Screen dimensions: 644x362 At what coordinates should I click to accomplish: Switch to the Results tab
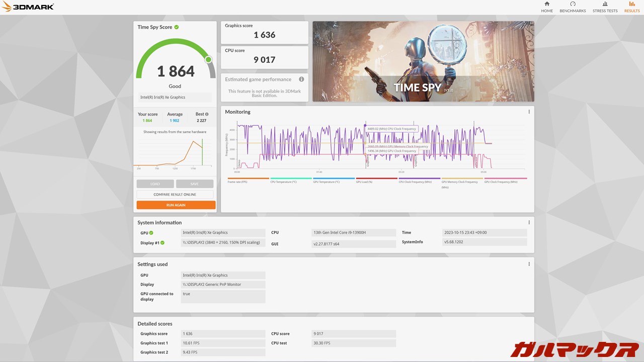click(x=632, y=7)
